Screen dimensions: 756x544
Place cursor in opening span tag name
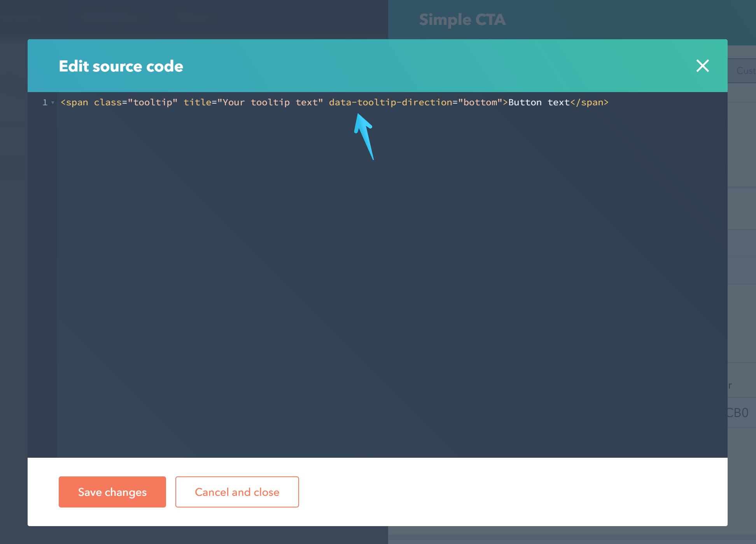tap(77, 103)
